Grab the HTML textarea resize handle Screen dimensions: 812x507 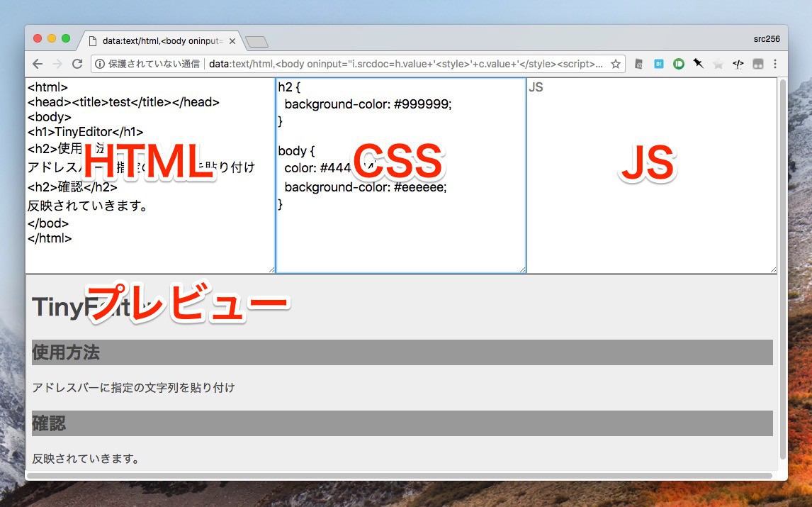tap(271, 269)
